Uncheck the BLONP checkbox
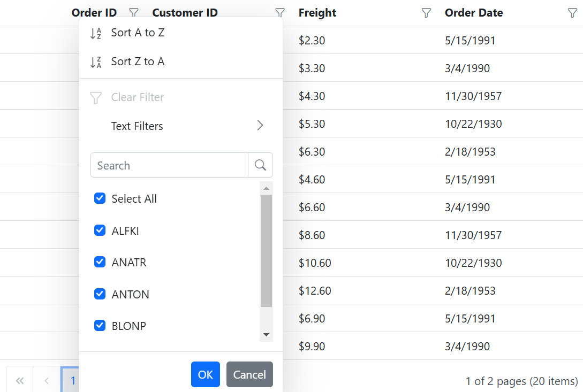The height and width of the screenshot is (392, 583). (x=100, y=326)
